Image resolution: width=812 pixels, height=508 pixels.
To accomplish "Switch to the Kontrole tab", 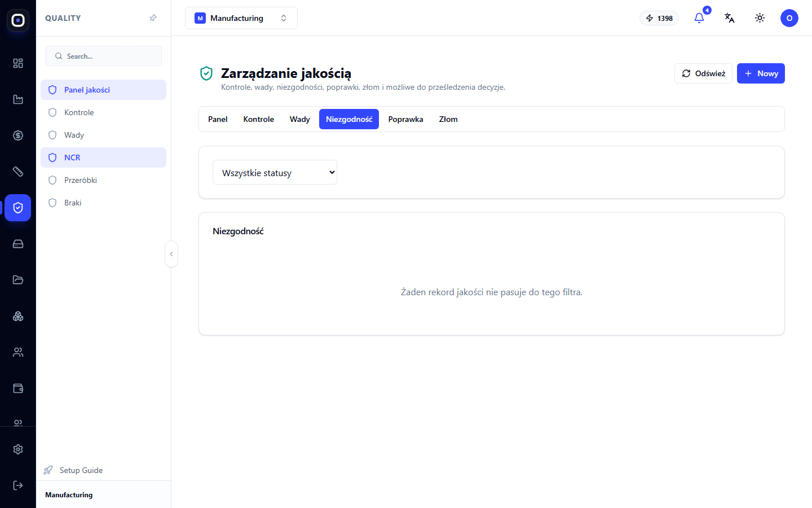I will click(x=259, y=119).
